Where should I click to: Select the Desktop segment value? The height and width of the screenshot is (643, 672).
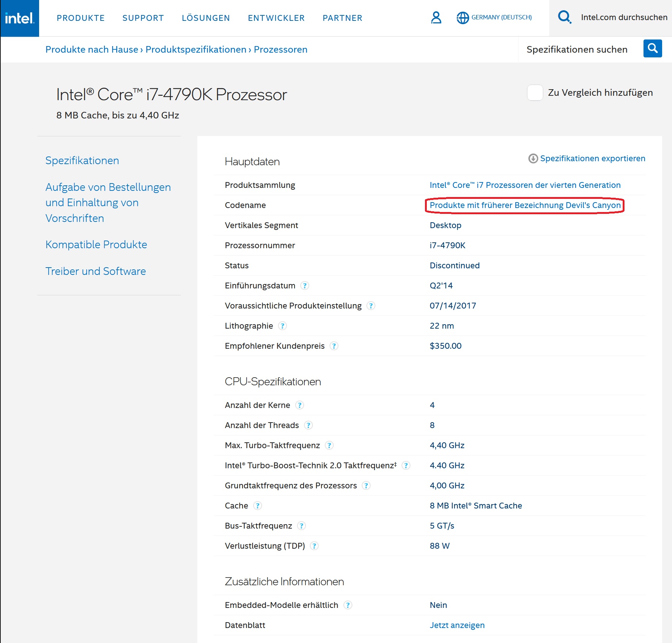[x=445, y=225]
